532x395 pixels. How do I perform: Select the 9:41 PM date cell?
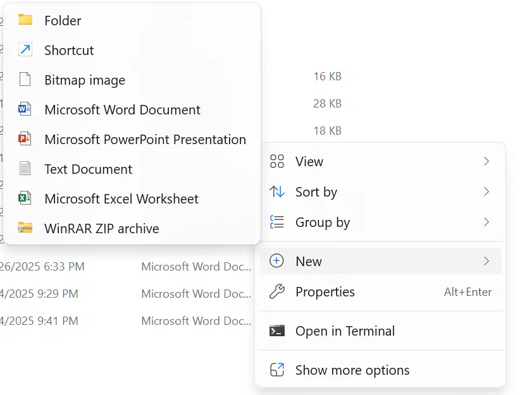[x=39, y=321]
